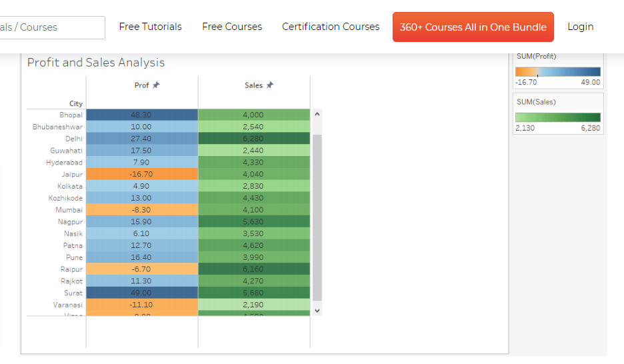
Task: Select the Rajkot row label
Action: tap(71, 281)
